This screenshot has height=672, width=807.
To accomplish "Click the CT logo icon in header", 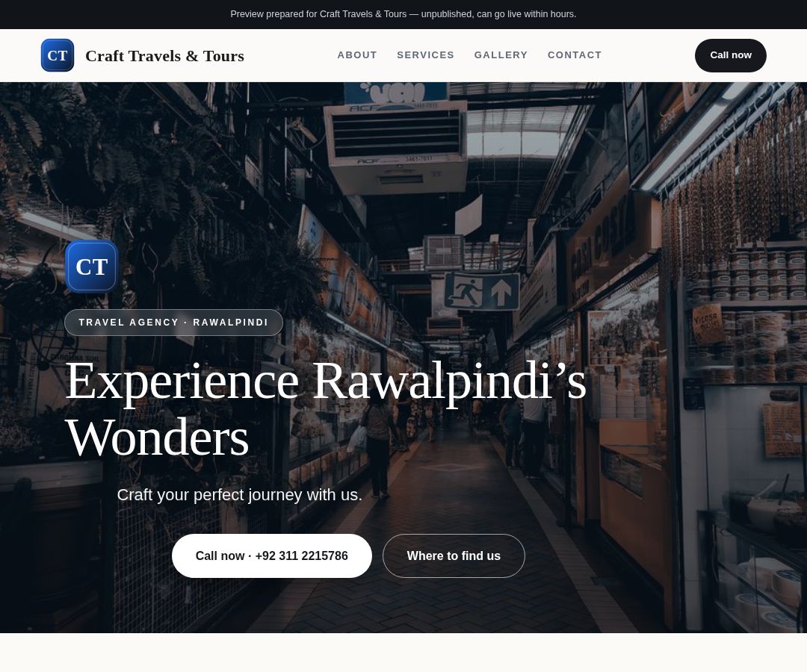I will click(57, 55).
